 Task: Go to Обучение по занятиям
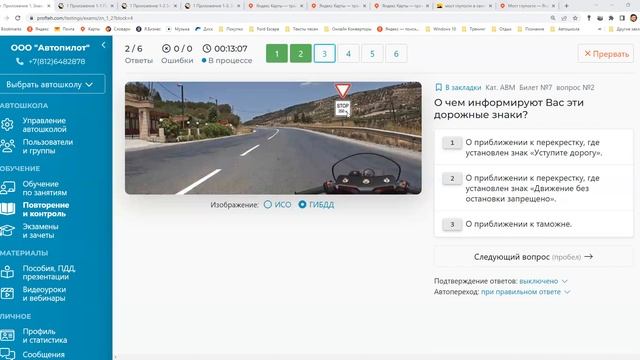[44, 188]
